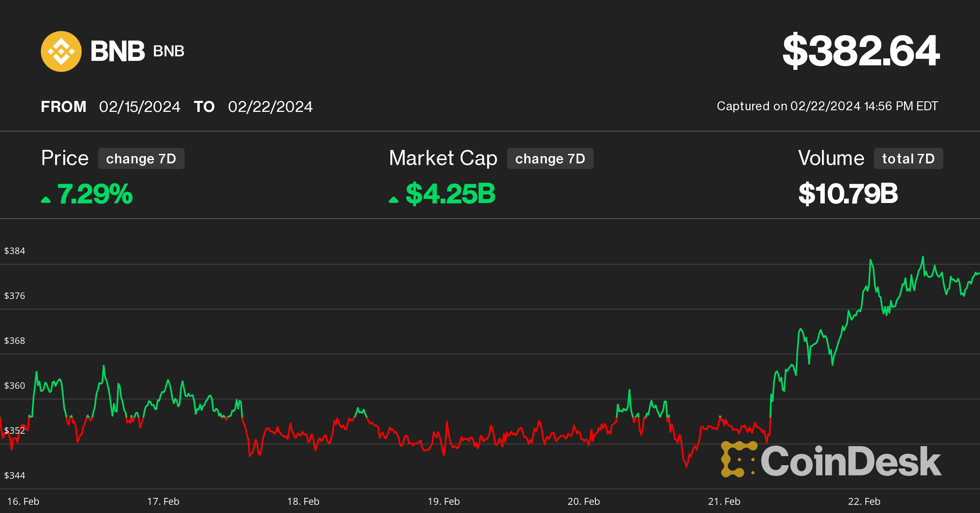
Task: Select the Volume total 7D badge
Action: (908, 158)
